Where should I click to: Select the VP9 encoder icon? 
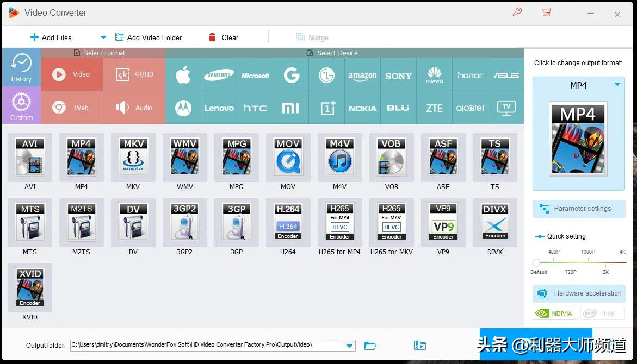(x=443, y=222)
